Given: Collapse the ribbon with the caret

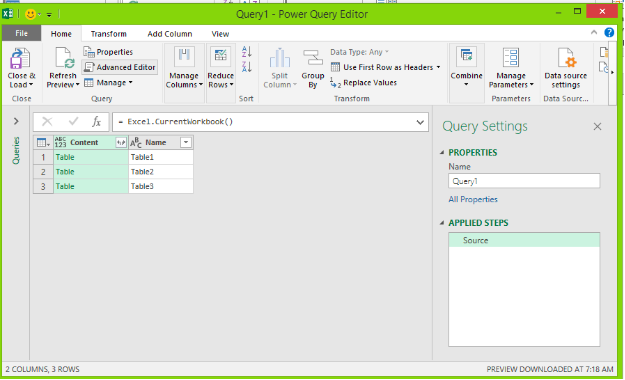Looking at the screenshot, I should (594, 32).
